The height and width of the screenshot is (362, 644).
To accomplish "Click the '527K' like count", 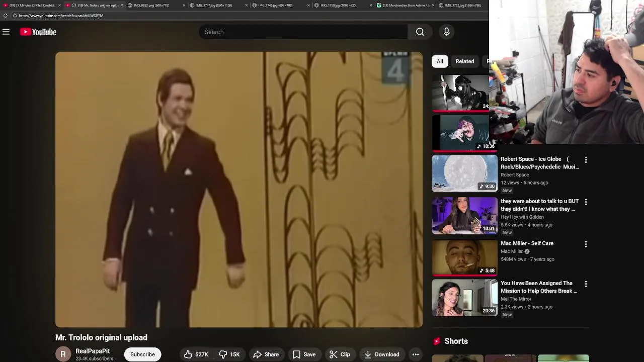I will 202,354.
